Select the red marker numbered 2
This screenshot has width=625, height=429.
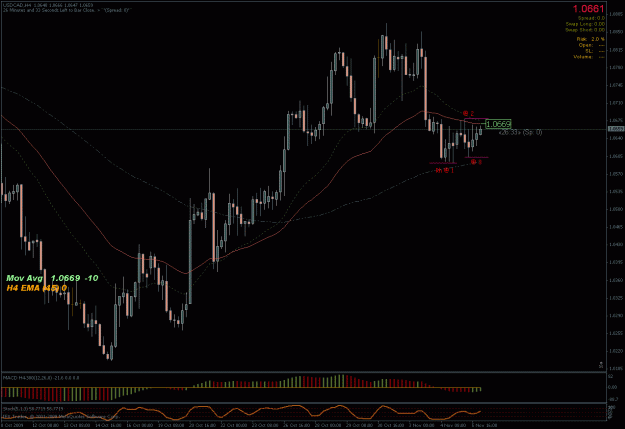[468, 114]
